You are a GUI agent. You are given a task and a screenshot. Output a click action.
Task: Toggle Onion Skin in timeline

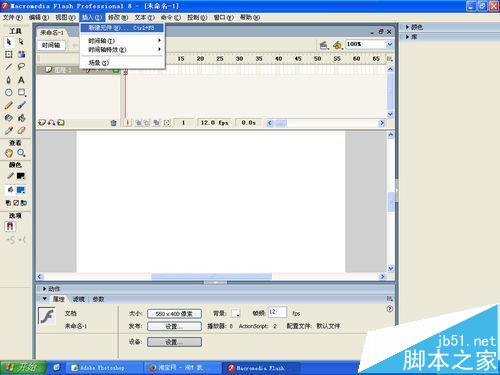pos(138,123)
